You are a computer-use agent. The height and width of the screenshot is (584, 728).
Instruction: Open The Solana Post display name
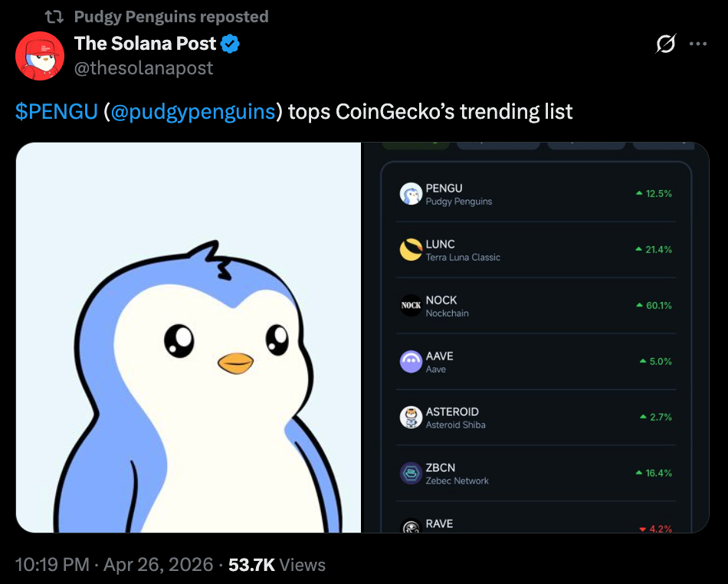click(146, 44)
